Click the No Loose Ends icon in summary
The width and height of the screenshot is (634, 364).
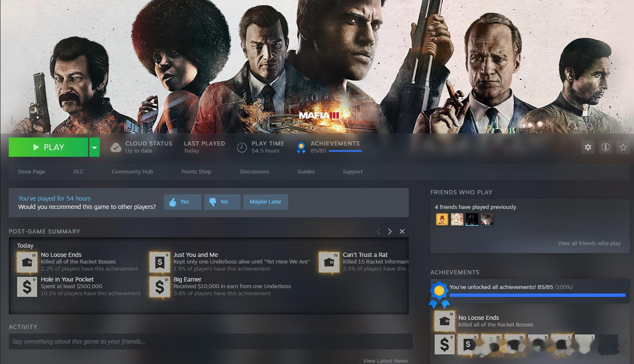[27, 262]
